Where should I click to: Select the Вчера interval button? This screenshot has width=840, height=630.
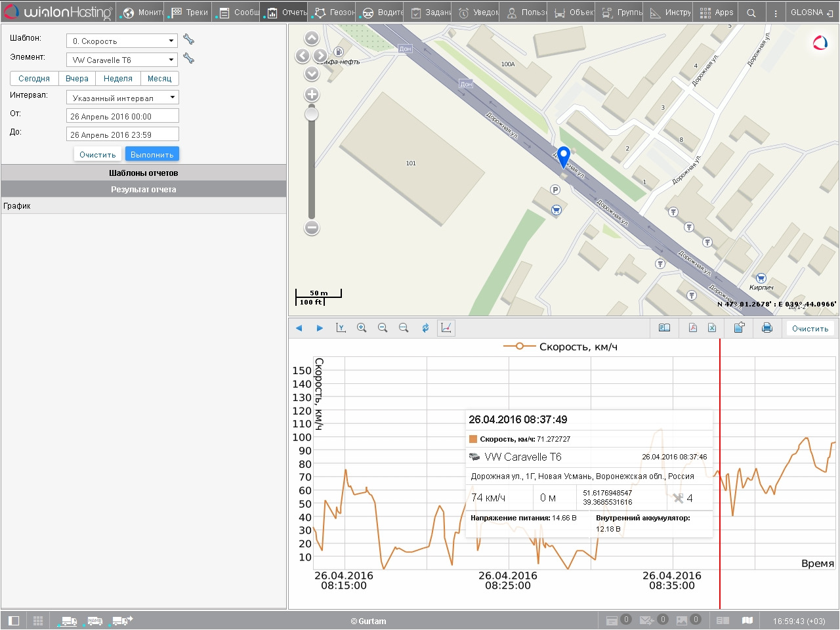pyautogui.click(x=77, y=79)
